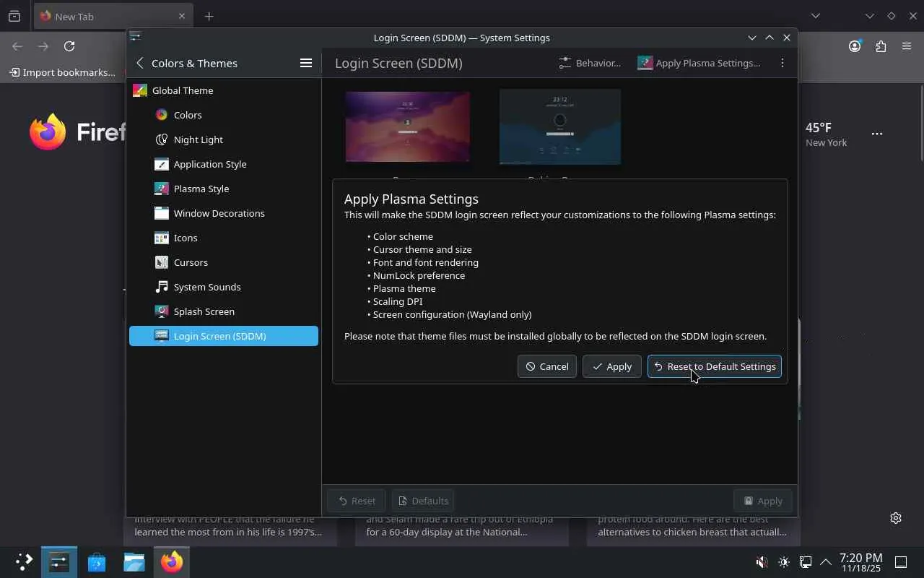
Task: Go back from Colors & Themes
Action: (x=140, y=63)
